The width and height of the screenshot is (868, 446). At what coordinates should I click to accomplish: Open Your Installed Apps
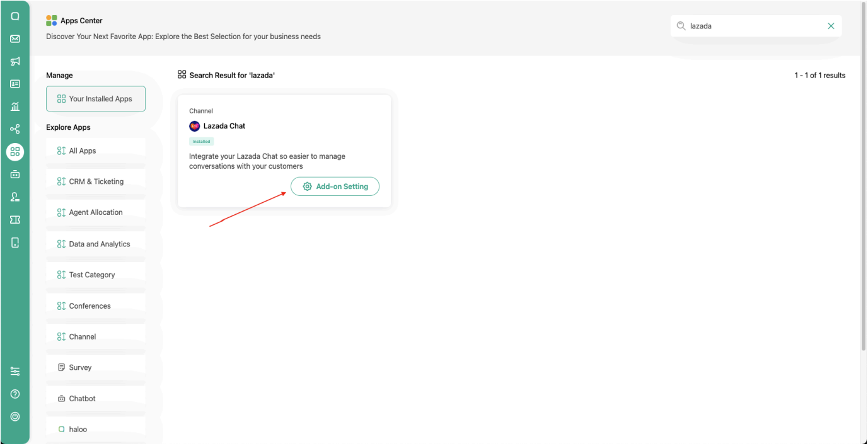(96, 99)
